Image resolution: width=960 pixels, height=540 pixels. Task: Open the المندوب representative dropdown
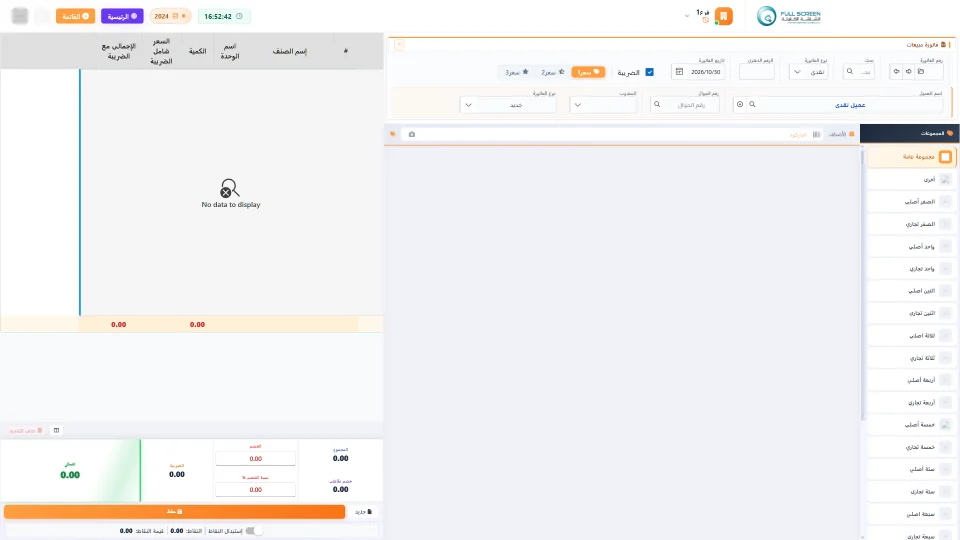tap(603, 105)
